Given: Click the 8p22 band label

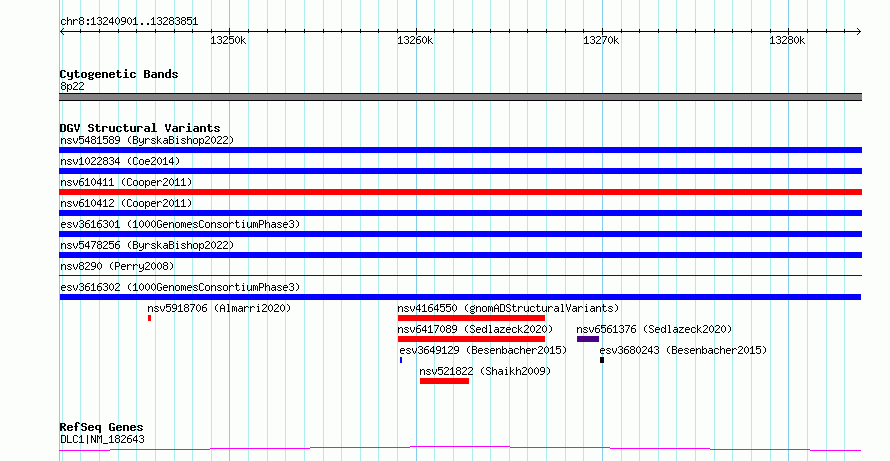Looking at the screenshot, I should 73,86.
